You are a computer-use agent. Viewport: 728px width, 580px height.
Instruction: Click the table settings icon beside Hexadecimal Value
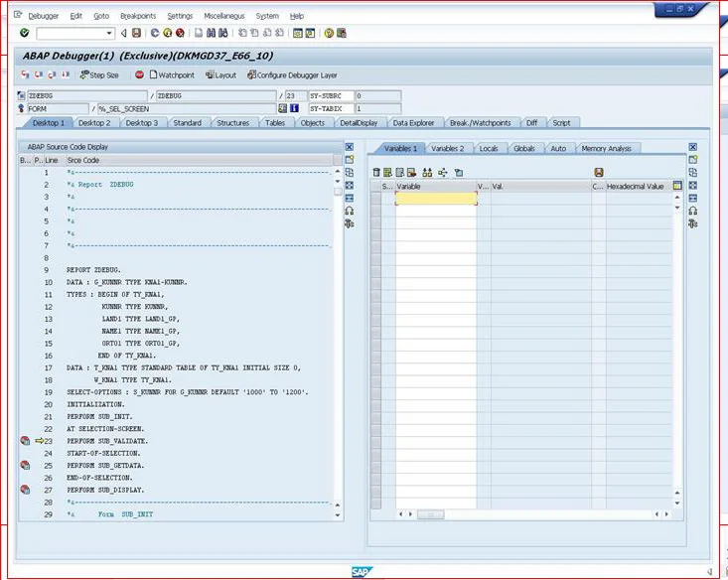point(677,186)
